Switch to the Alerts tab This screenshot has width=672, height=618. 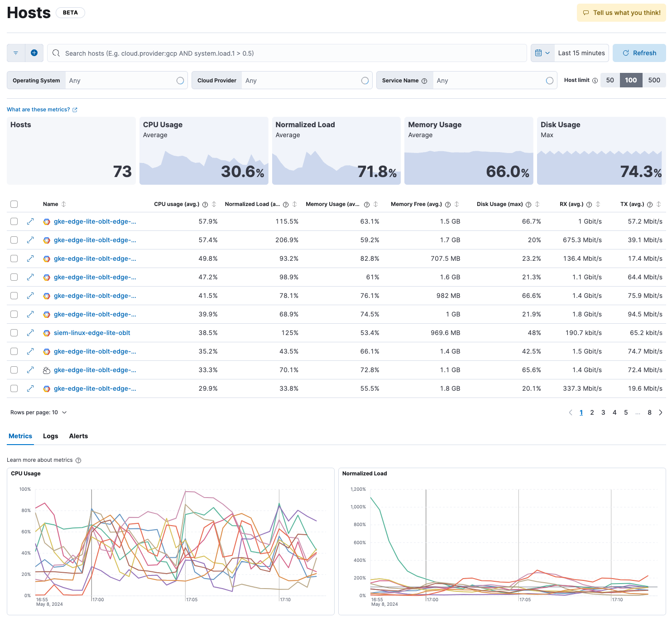(x=78, y=436)
